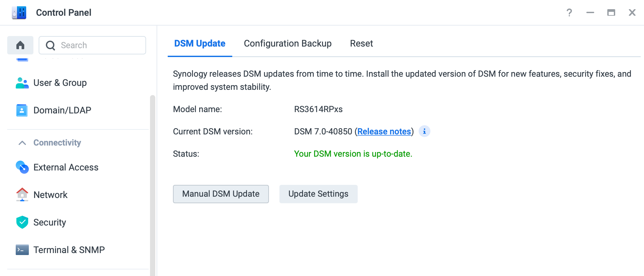Click the Current DSM version label
The image size is (644, 276).
point(213,131)
